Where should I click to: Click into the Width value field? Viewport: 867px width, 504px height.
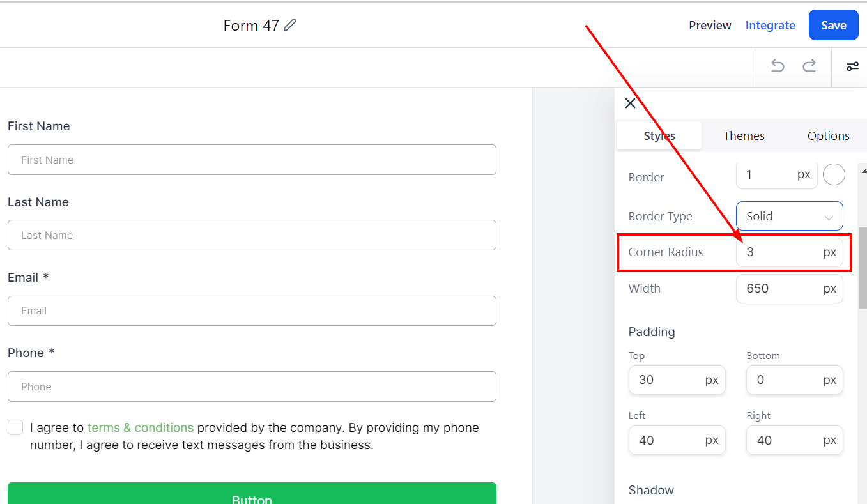pos(789,288)
